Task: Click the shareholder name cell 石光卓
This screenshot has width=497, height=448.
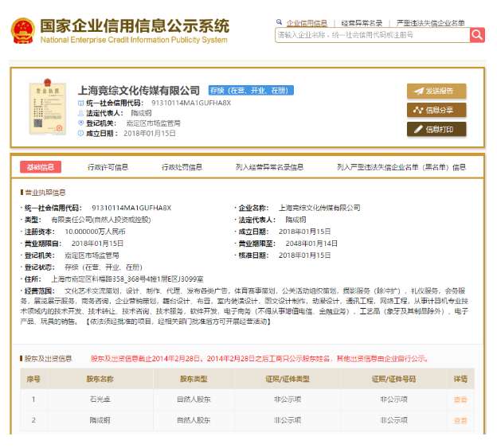Action: pyautogui.click(x=100, y=399)
